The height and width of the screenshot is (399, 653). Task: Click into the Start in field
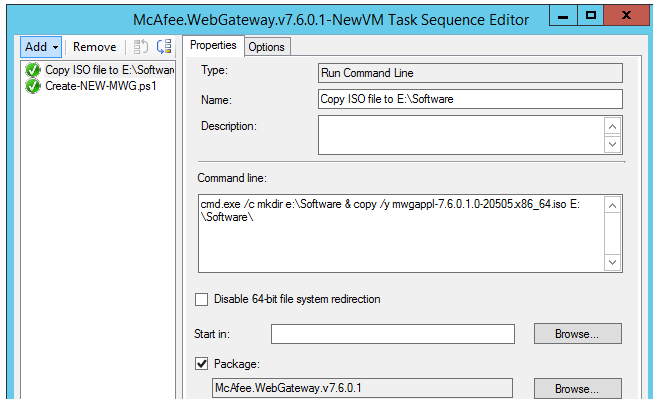pos(393,334)
